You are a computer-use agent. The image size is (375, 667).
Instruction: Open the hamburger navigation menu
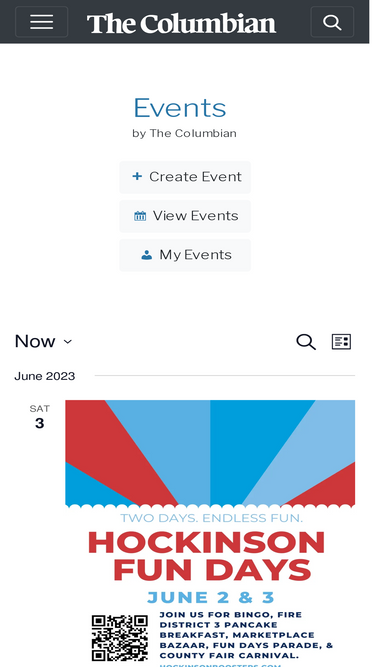coord(41,22)
